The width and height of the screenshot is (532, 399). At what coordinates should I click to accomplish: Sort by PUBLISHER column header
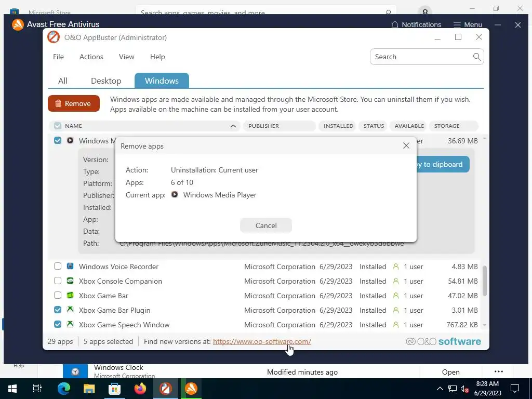coord(279,126)
